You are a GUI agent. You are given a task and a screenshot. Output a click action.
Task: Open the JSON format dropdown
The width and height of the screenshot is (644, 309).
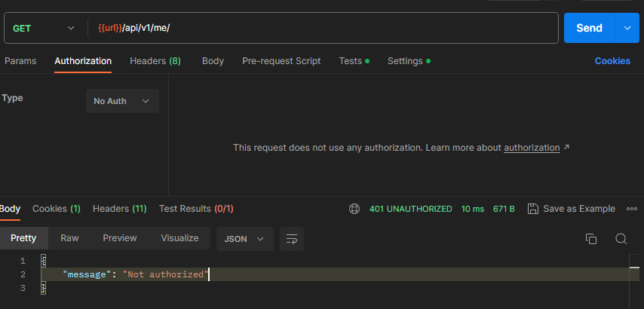pos(245,239)
